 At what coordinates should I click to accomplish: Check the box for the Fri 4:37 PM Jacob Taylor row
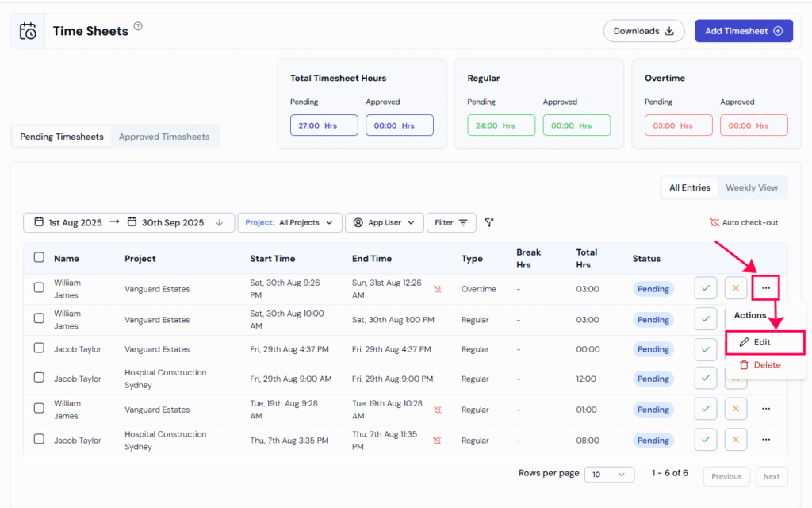pos(39,349)
